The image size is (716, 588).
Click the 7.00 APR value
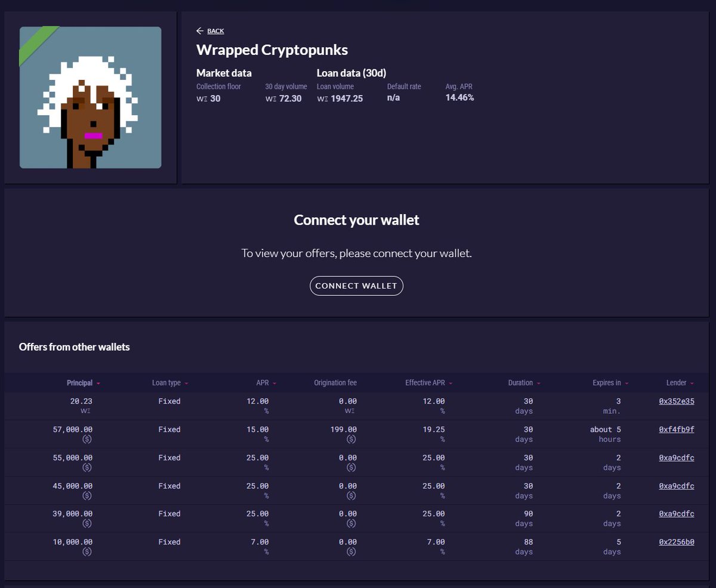(260, 542)
